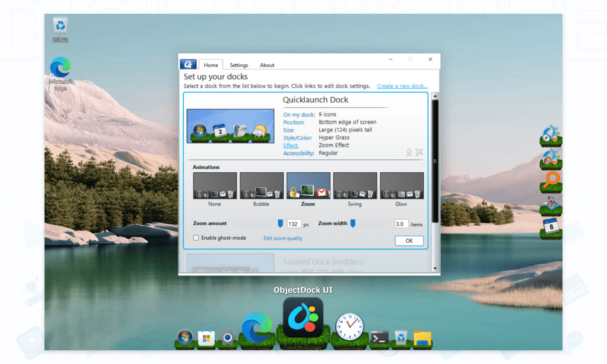Enable ghost-mode checkbox
The image size is (607, 364).
[x=196, y=238]
